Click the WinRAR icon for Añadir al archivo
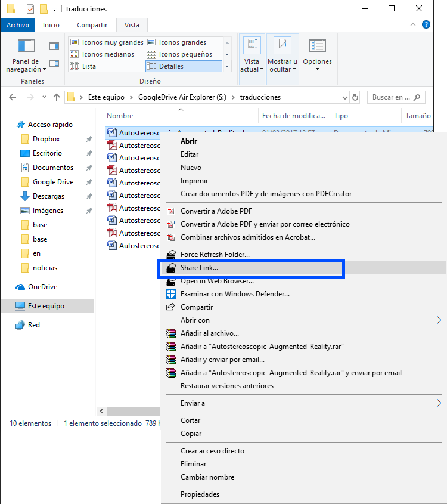Image resolution: width=447 pixels, height=504 pixels. click(x=172, y=333)
